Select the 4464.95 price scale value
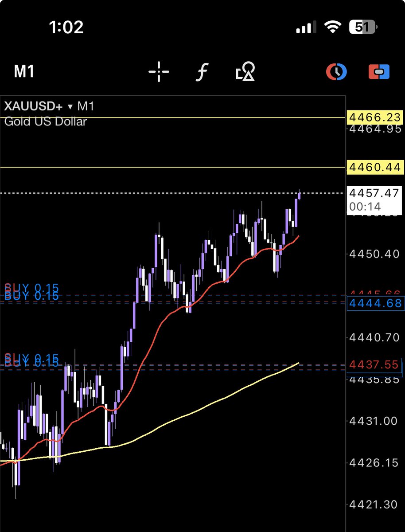The image size is (405, 532). click(374, 129)
